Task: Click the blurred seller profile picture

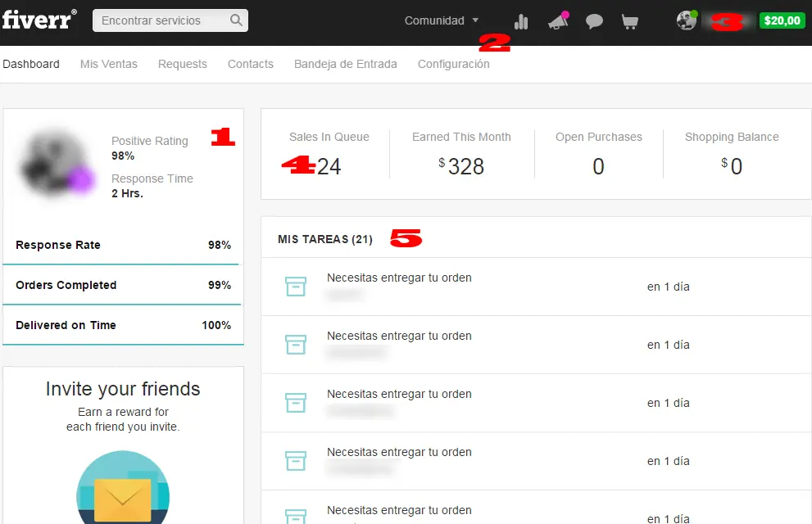Action: [x=56, y=164]
